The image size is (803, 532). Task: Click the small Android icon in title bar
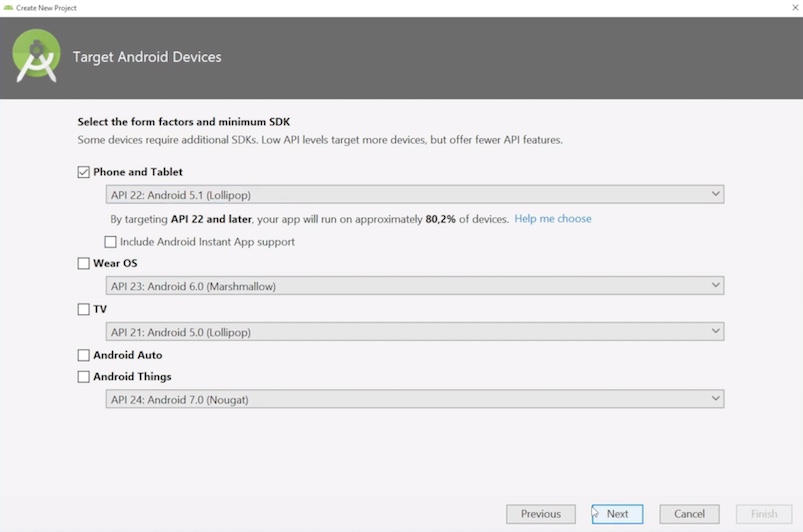pyautogui.click(x=8, y=8)
